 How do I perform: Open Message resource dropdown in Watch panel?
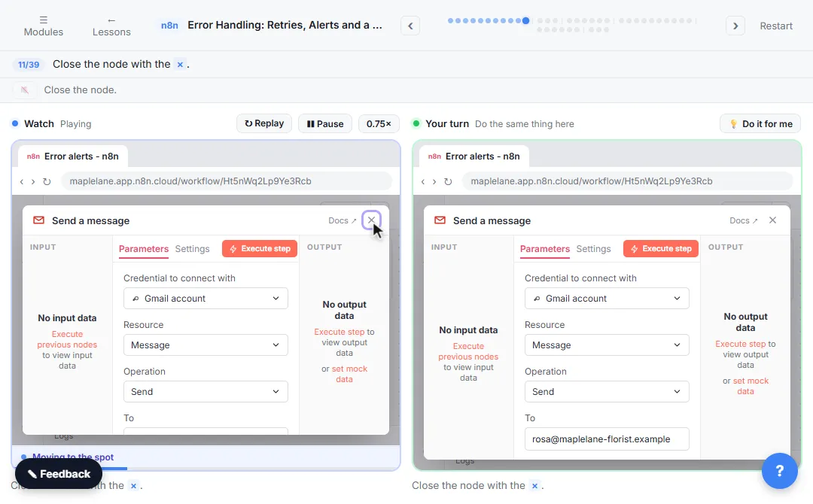click(206, 345)
